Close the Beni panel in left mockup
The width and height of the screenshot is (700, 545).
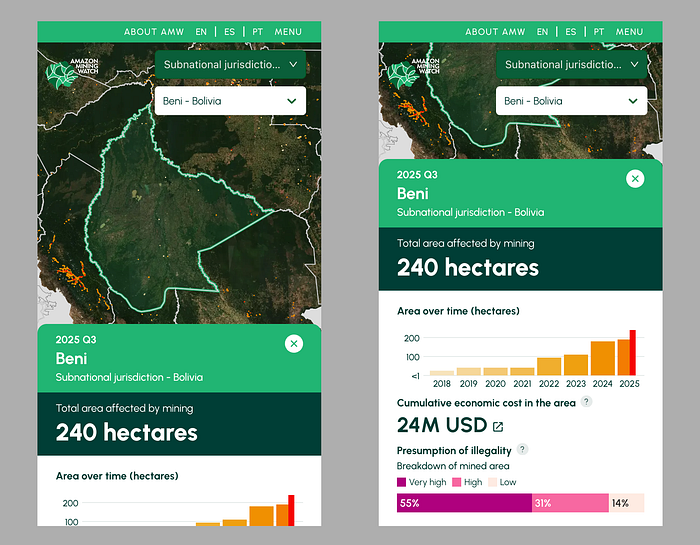tap(294, 344)
